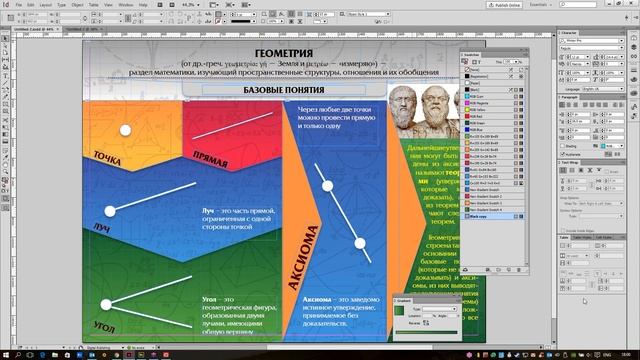Toggle Include Inside Edges checkbox
The image size is (640, 360).
coord(563,231)
